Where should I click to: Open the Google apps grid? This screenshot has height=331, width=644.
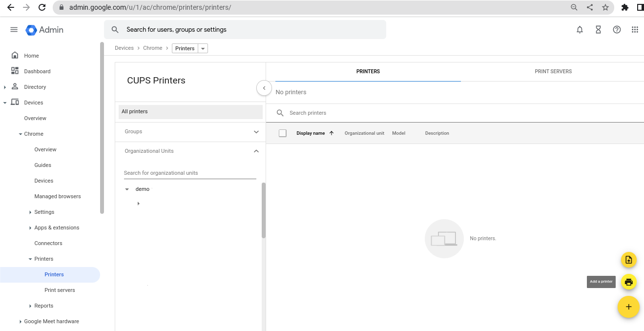click(x=635, y=30)
